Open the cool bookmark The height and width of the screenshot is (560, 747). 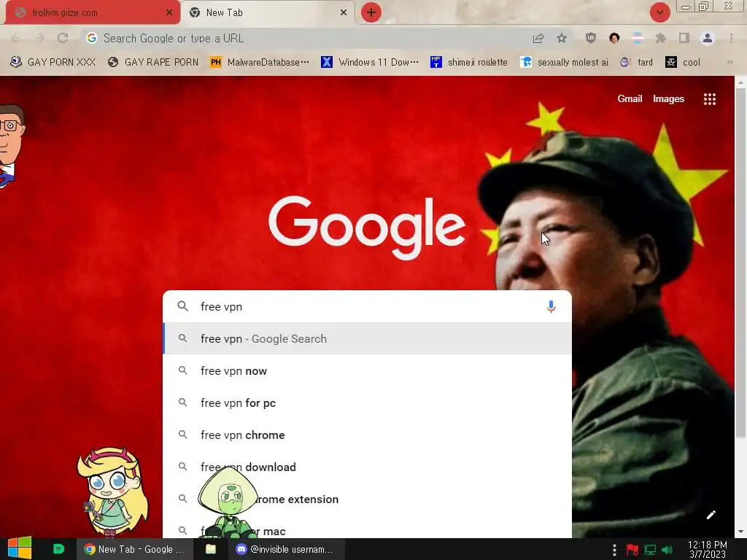tap(683, 63)
